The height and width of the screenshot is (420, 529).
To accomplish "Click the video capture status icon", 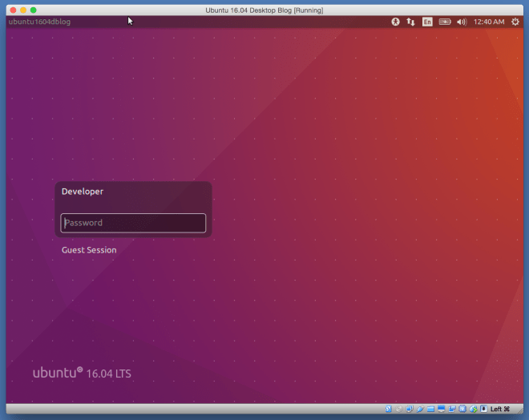I will (451, 409).
